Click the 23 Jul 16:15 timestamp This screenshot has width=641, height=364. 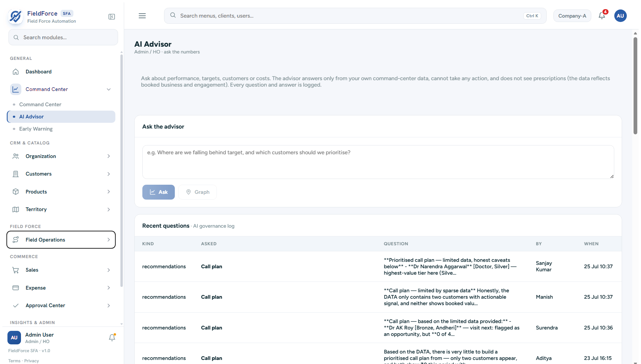pos(598,358)
